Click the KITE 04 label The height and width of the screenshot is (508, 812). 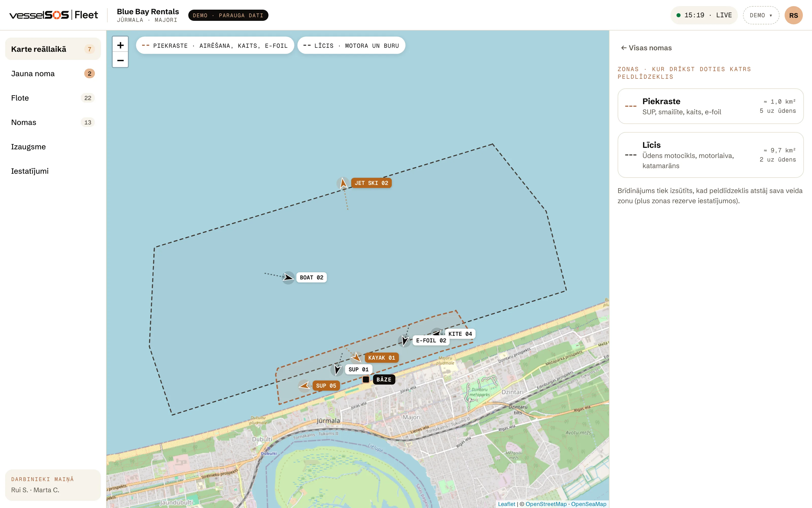(x=460, y=334)
